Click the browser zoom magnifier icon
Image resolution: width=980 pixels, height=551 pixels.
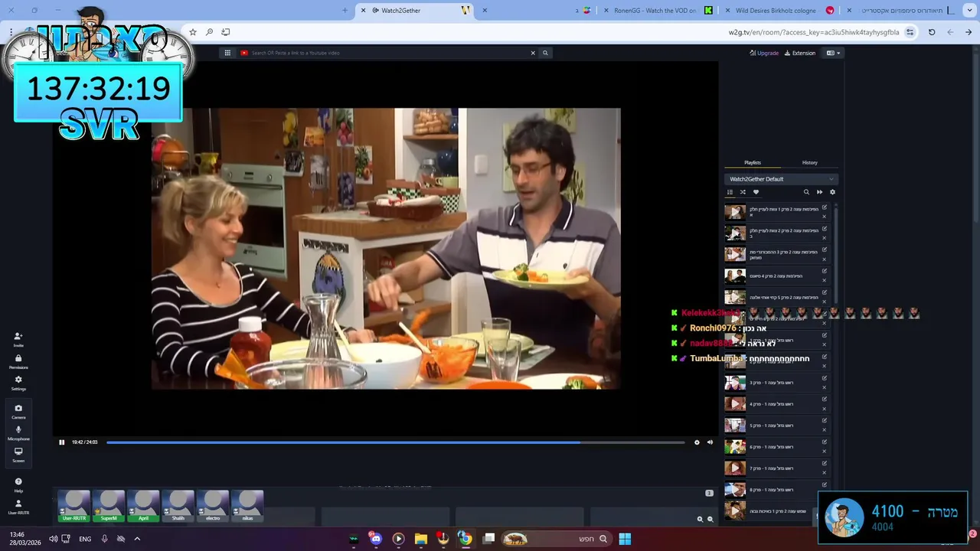(209, 32)
